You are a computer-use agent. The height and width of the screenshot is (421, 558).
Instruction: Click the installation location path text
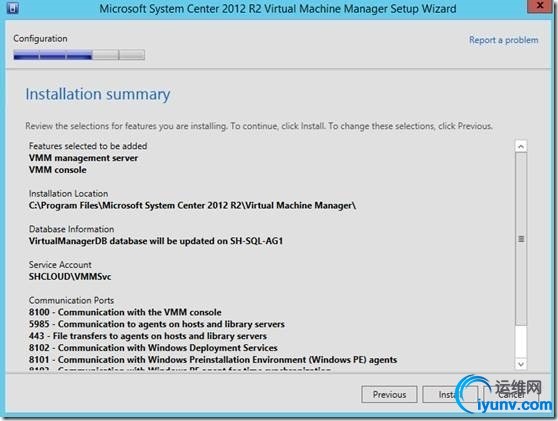[193, 205]
